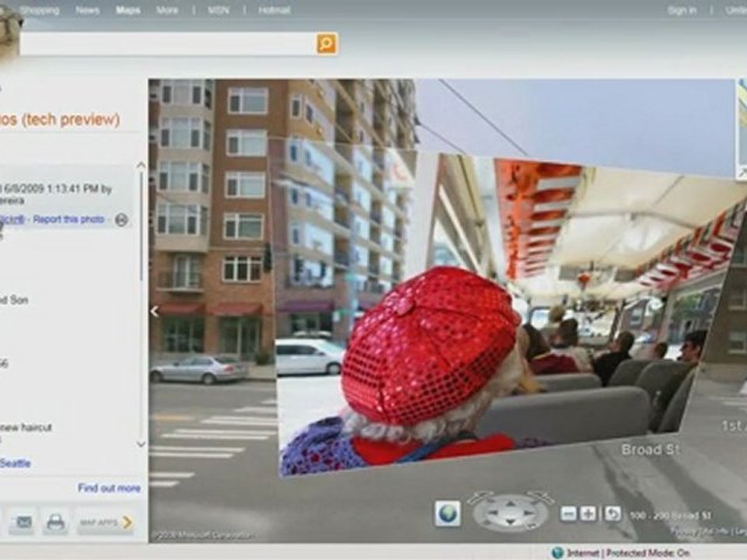
Task: Click the side panel scrollbar thumb
Action: (x=141, y=226)
